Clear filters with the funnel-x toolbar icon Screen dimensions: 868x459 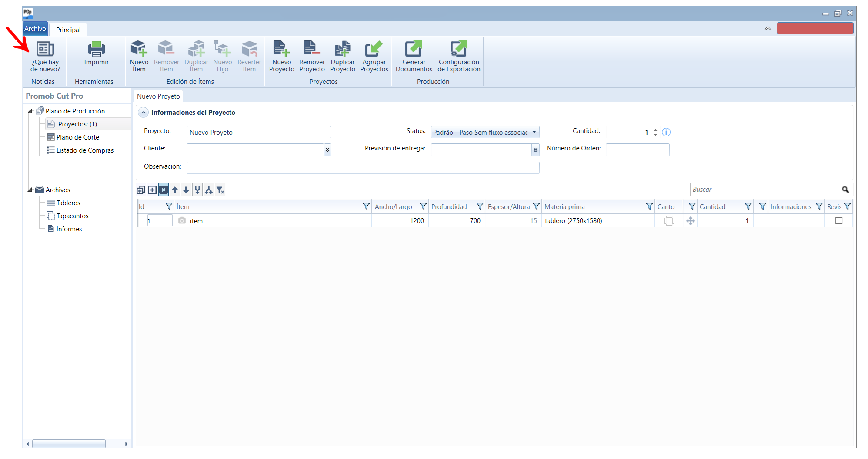pyautogui.click(x=220, y=190)
